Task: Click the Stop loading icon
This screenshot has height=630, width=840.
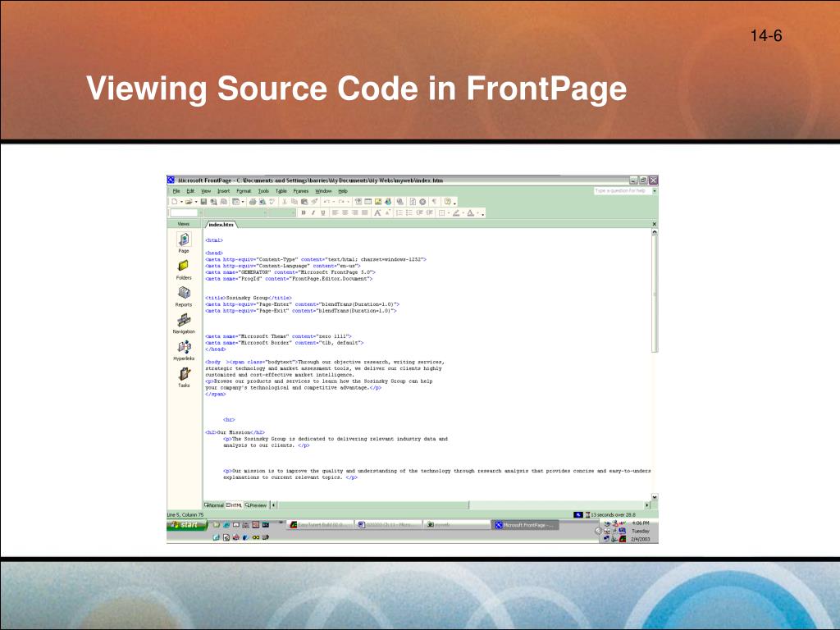Action: point(422,202)
